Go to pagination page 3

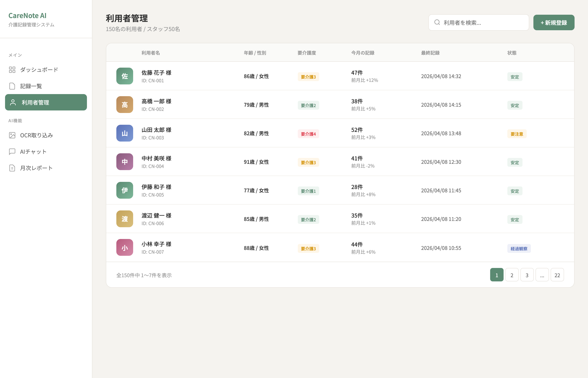527,275
